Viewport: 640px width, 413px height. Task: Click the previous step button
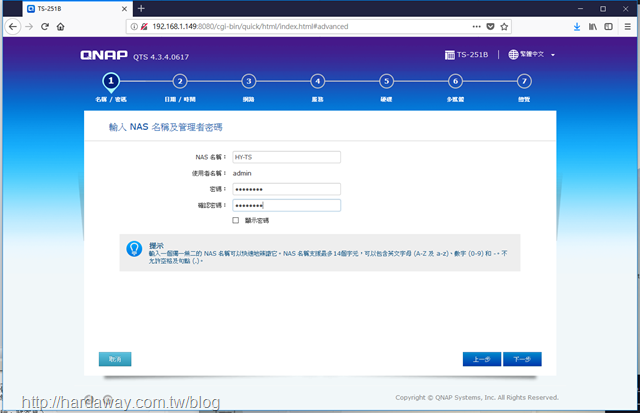(482, 359)
